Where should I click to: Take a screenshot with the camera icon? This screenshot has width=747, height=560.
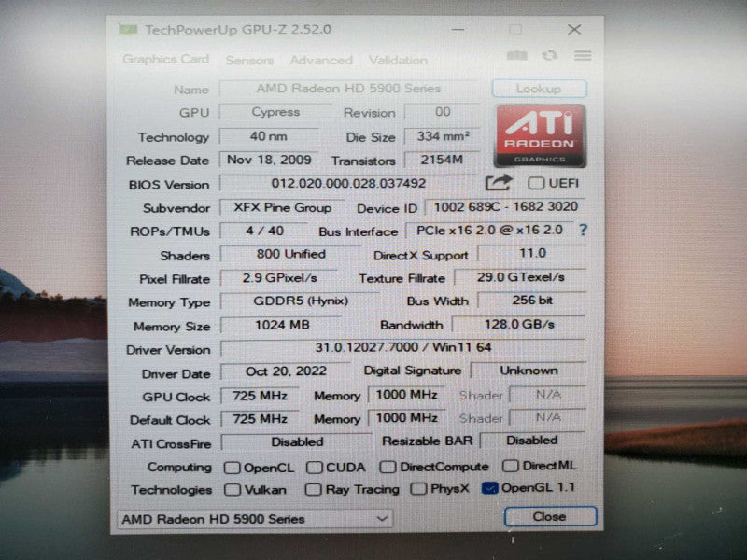coord(517,56)
